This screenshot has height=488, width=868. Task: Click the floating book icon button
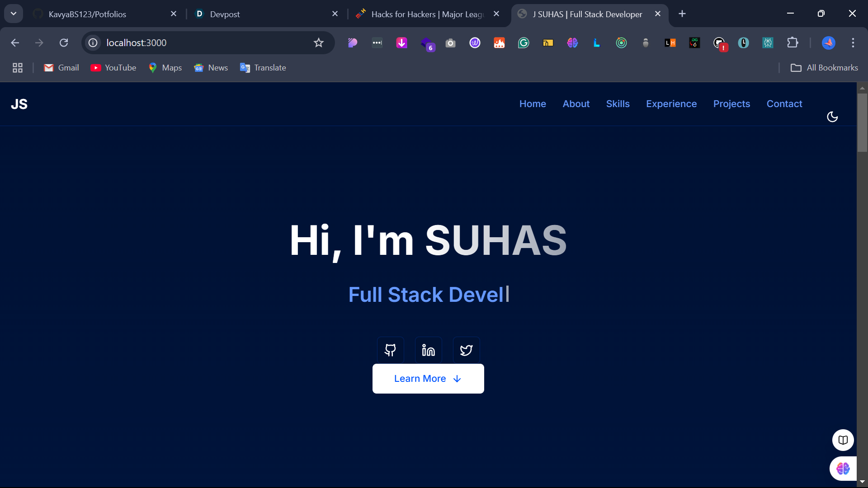coord(843,440)
